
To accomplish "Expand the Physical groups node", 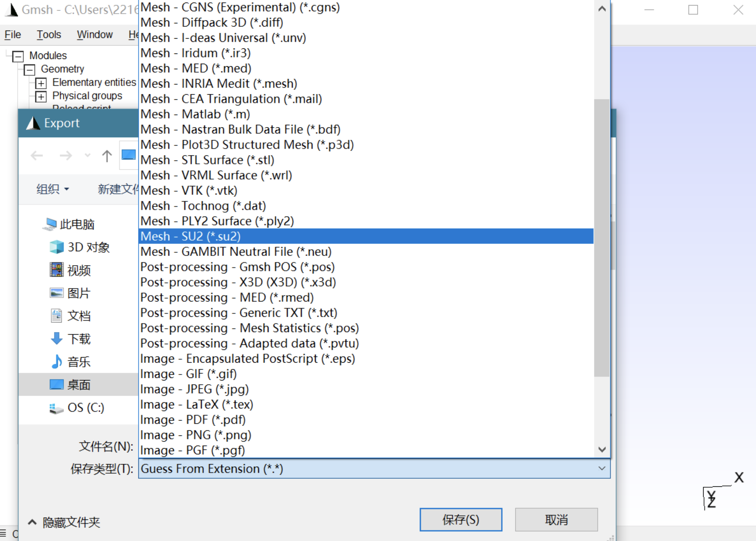I will [x=41, y=97].
